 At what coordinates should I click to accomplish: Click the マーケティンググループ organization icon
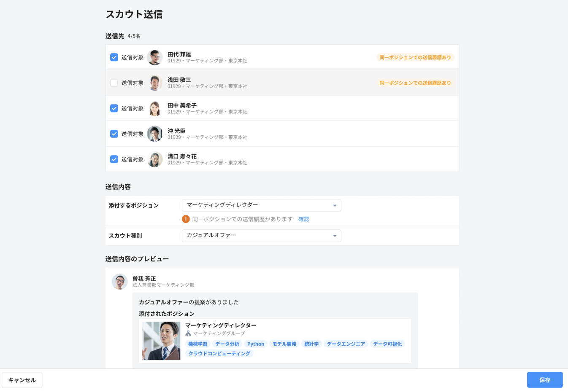click(188, 333)
